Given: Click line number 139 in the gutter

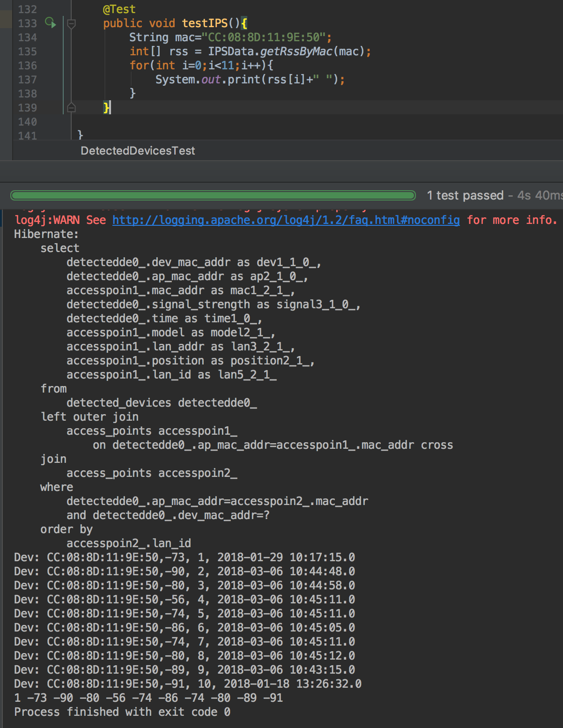Looking at the screenshot, I should [x=27, y=108].
